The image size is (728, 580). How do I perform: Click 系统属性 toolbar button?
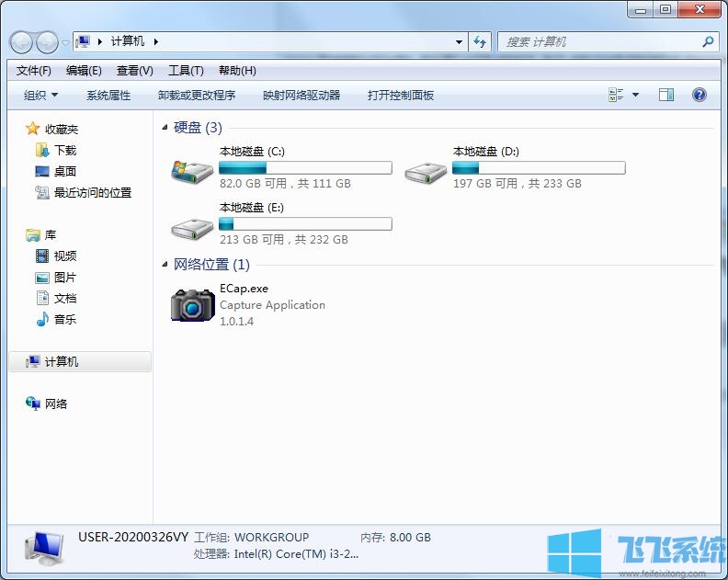pyautogui.click(x=108, y=95)
